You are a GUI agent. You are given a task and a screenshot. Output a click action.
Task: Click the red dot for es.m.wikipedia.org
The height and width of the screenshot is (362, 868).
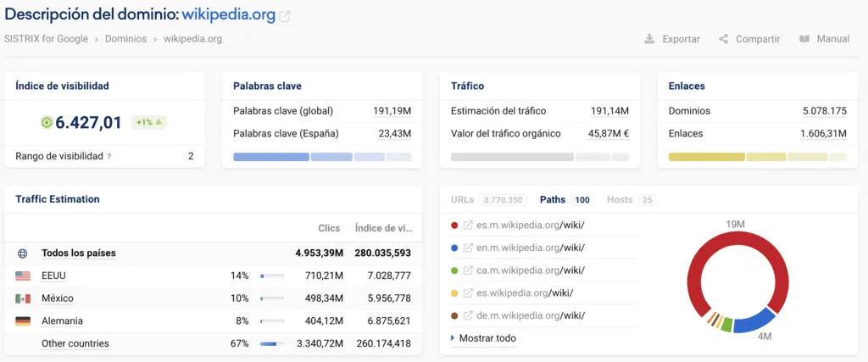[x=454, y=226]
